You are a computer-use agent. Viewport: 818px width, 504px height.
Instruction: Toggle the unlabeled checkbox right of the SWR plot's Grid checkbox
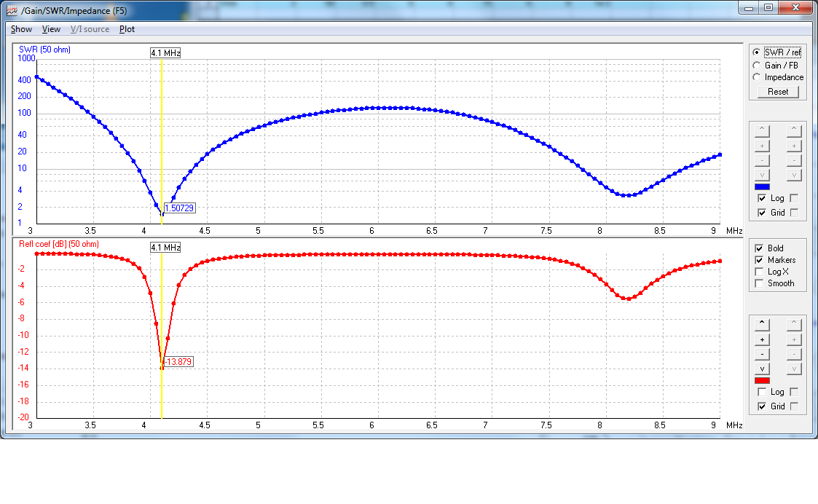pyautogui.click(x=794, y=213)
